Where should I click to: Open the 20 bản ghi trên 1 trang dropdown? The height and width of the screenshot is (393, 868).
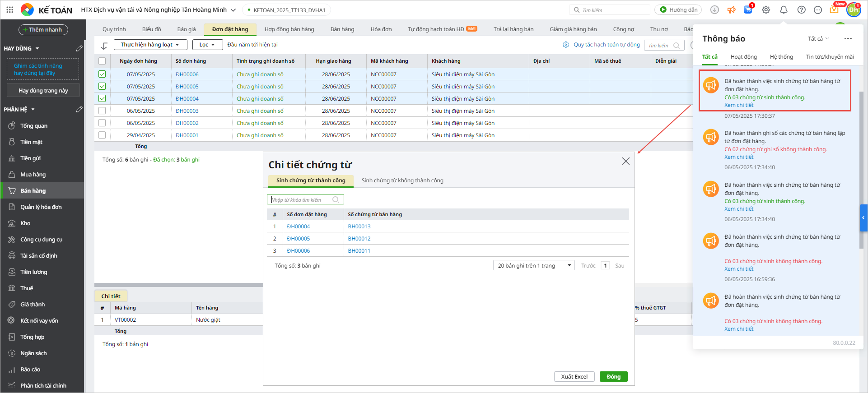533,265
